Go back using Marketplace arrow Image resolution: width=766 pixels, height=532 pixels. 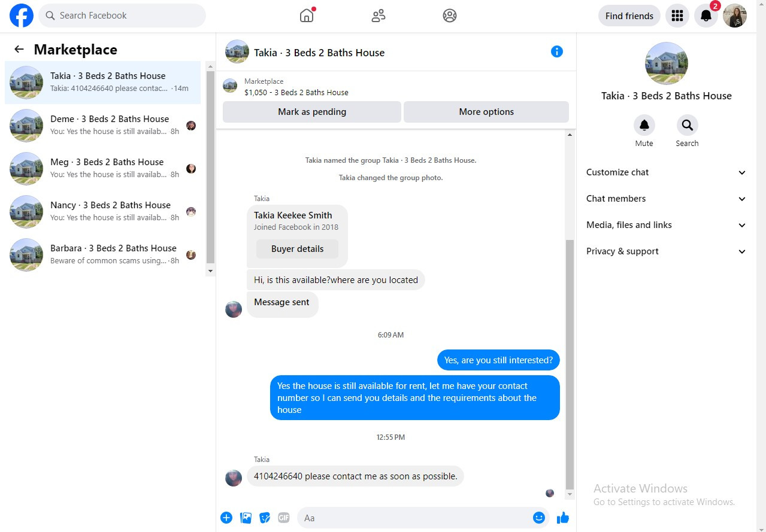19,50
